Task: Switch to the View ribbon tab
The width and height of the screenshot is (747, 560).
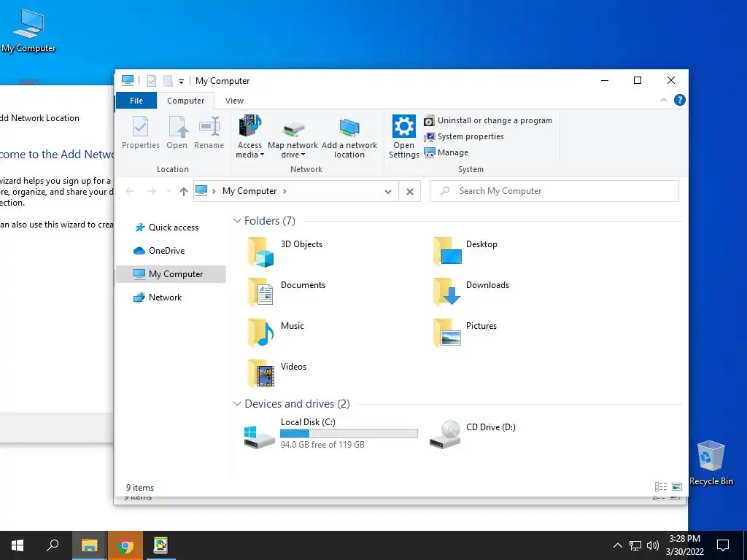Action: 234,101
